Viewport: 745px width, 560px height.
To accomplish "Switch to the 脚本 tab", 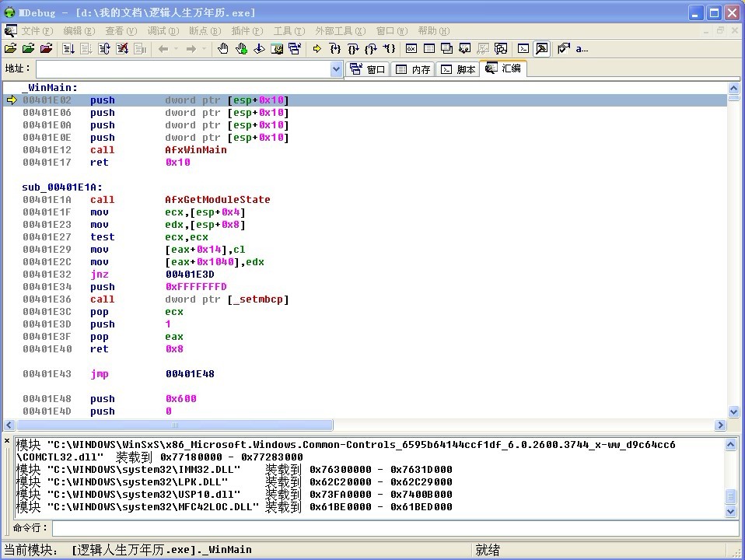I will click(458, 69).
